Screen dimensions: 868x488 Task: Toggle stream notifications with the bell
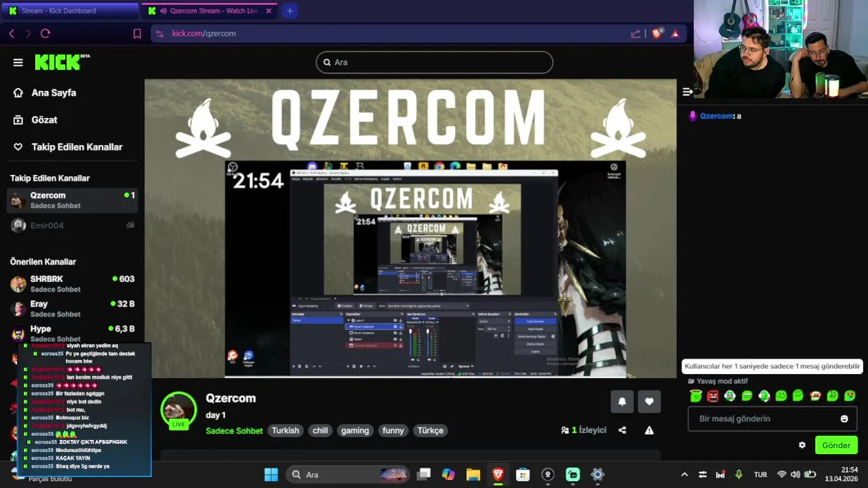click(x=622, y=401)
